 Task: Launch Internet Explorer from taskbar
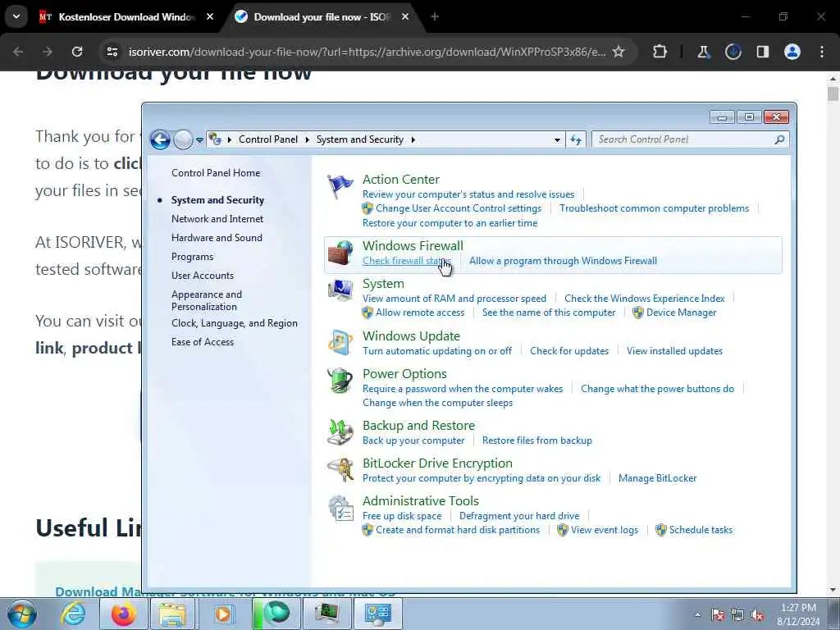(x=73, y=614)
